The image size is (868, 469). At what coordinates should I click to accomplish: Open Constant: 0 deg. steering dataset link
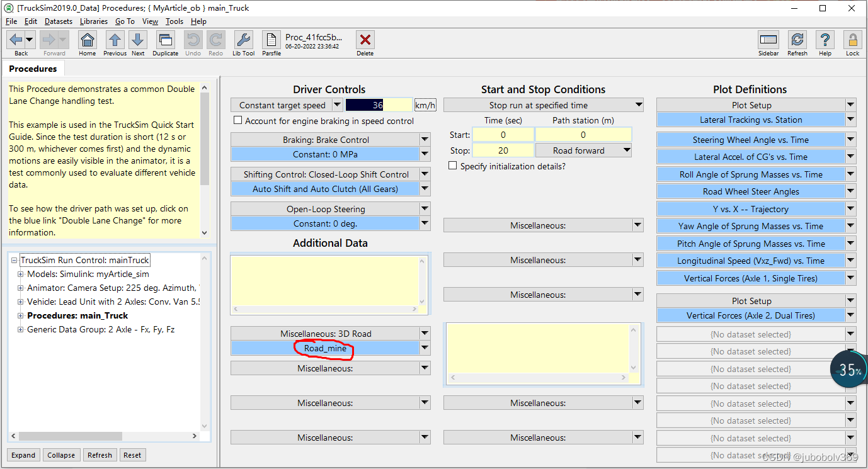pos(325,223)
